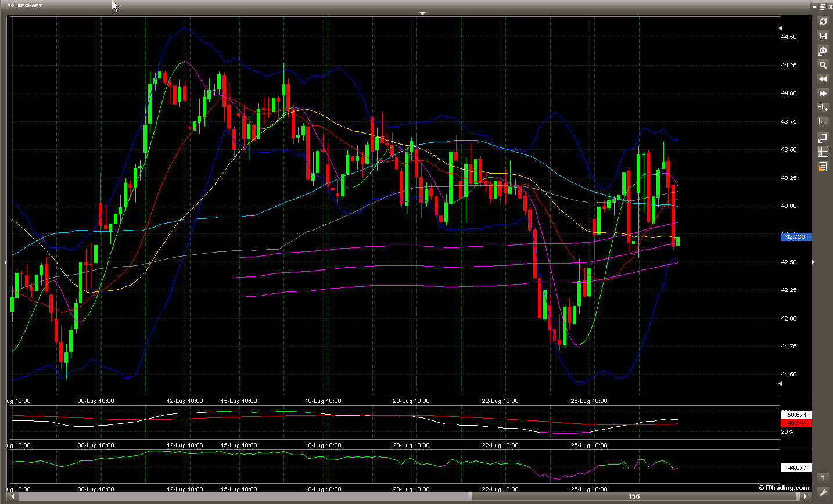Viewport: 833px width, 504px height.
Task: Click the scrollbar right arrow
Action: 806,496
